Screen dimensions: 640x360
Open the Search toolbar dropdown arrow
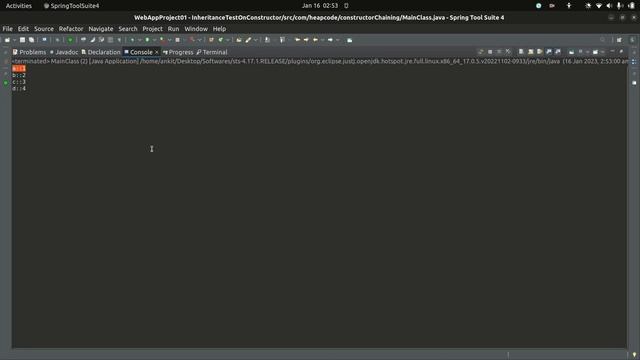[256, 40]
